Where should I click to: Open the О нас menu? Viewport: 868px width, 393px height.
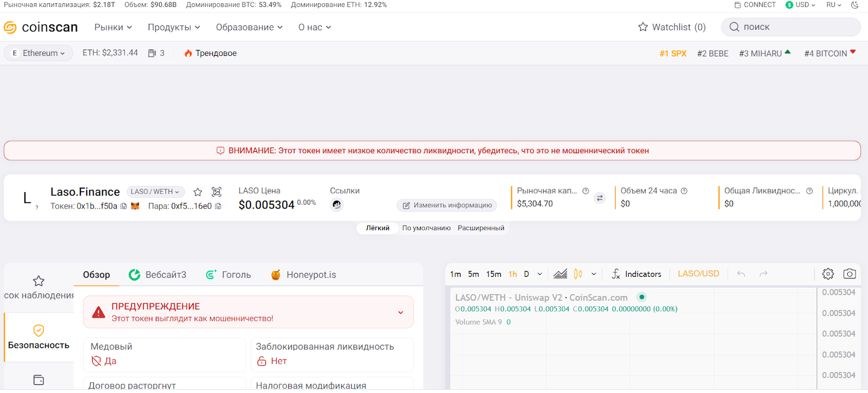[x=315, y=27]
